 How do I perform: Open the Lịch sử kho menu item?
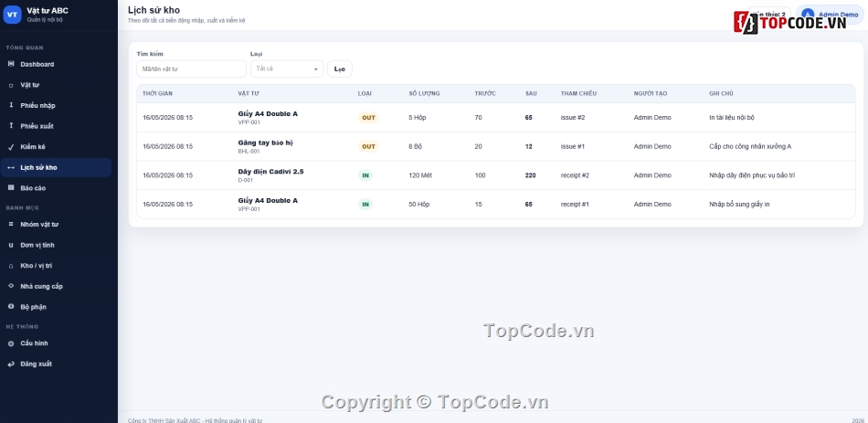coord(56,167)
